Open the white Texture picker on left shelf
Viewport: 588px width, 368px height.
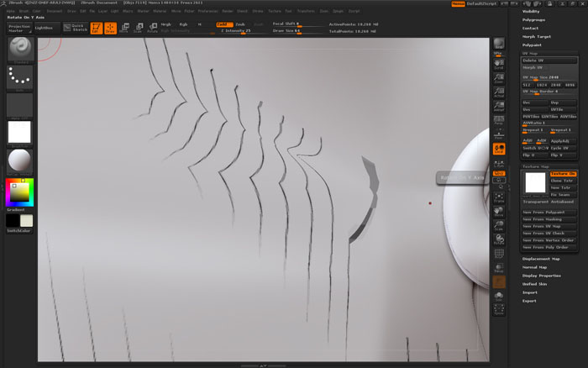click(x=19, y=134)
